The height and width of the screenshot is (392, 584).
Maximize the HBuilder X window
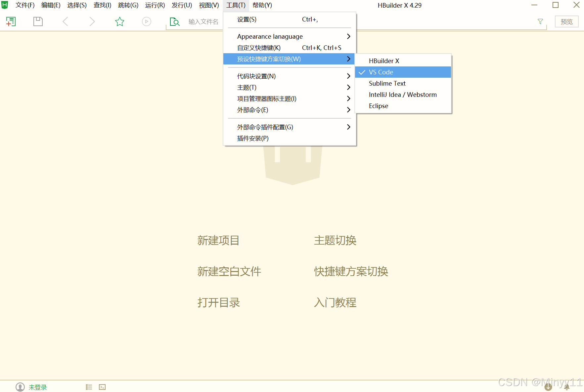(556, 5)
